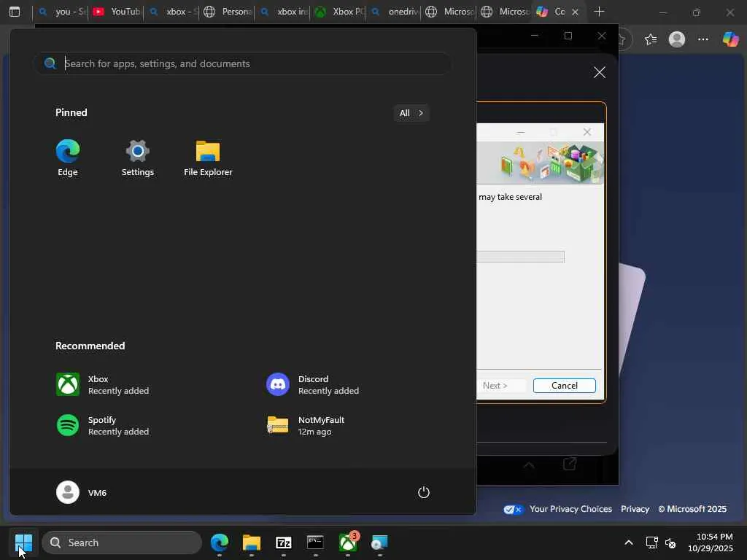The width and height of the screenshot is (747, 560).
Task: Click the Windows Start button
Action: (x=23, y=542)
